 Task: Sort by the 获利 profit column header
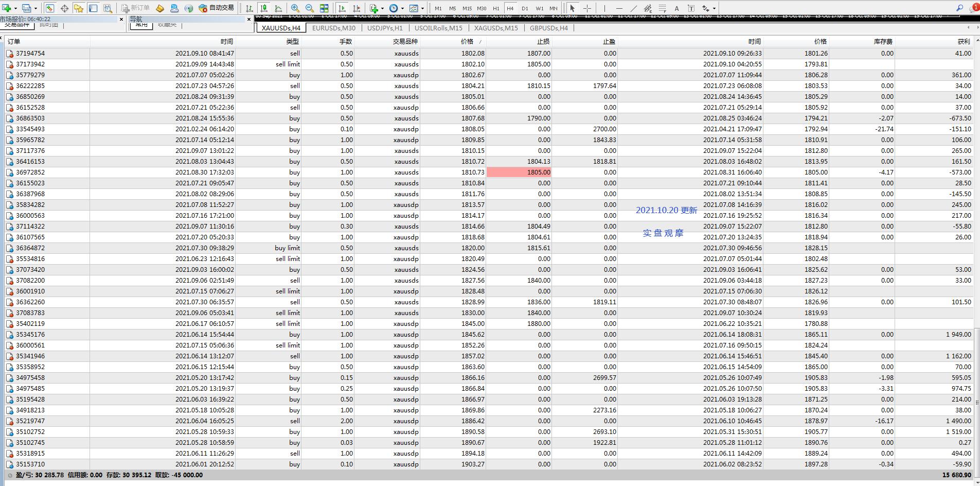pos(934,41)
